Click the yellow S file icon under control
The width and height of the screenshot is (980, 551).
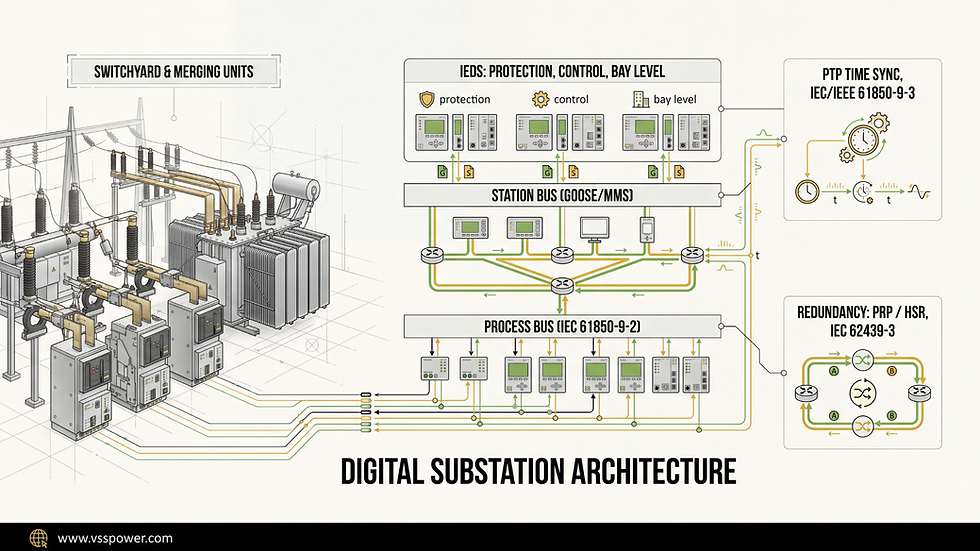(x=574, y=172)
